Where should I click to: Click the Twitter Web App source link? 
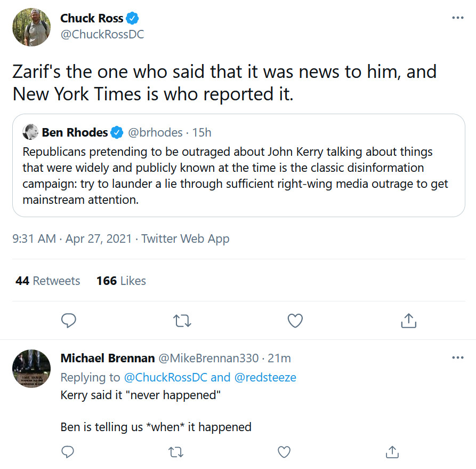tap(184, 239)
